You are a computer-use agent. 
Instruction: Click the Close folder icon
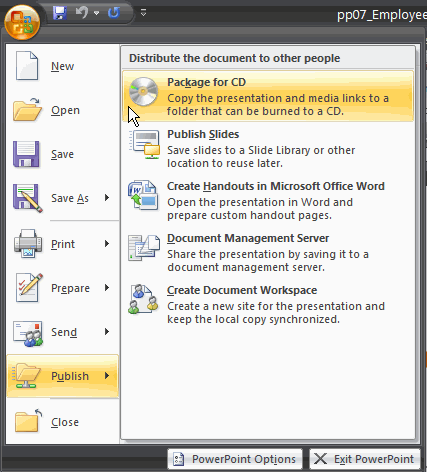click(x=29, y=421)
